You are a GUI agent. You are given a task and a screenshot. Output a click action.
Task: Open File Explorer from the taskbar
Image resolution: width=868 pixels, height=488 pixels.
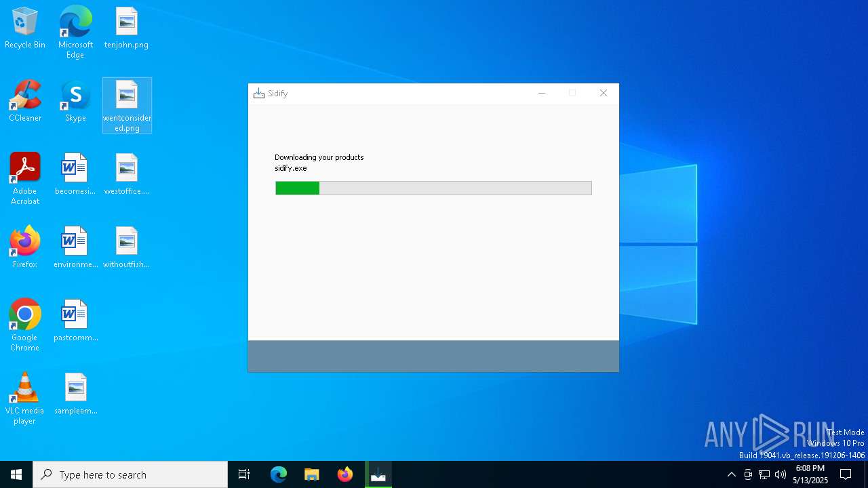pos(312,474)
